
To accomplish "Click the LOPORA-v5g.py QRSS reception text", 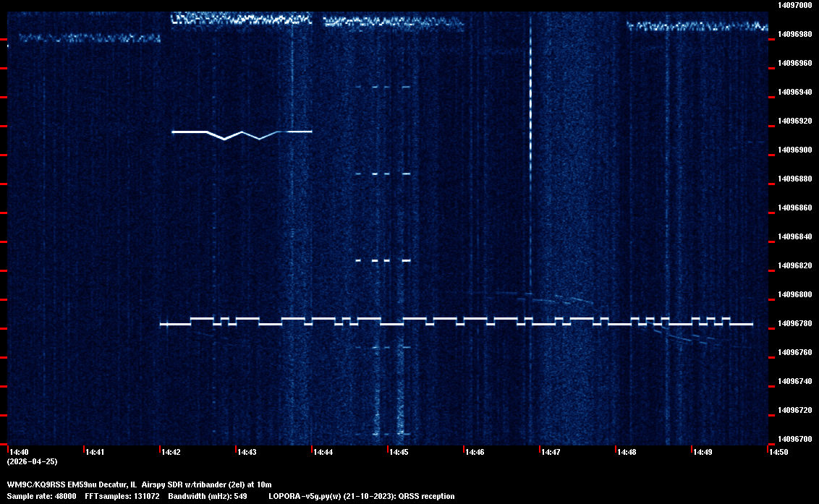I will 361,496.
